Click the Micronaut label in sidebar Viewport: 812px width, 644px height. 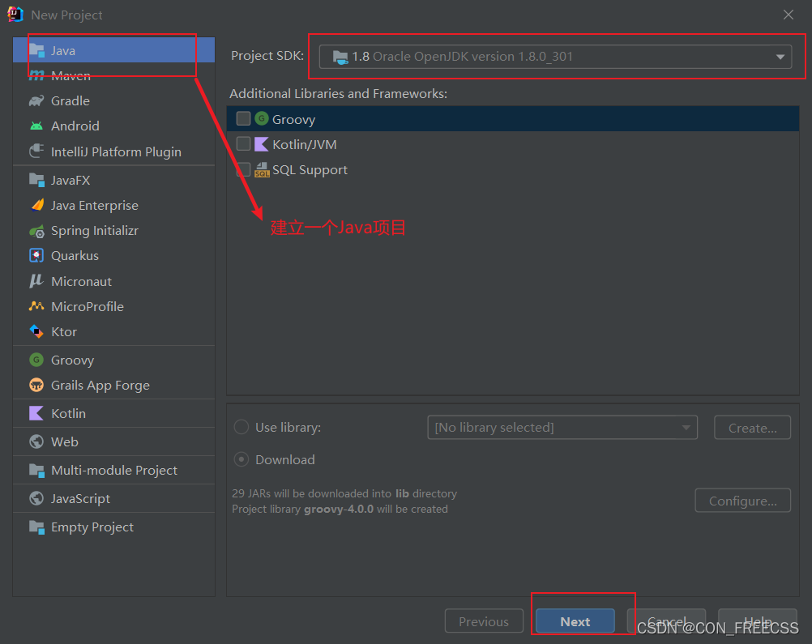pos(81,281)
